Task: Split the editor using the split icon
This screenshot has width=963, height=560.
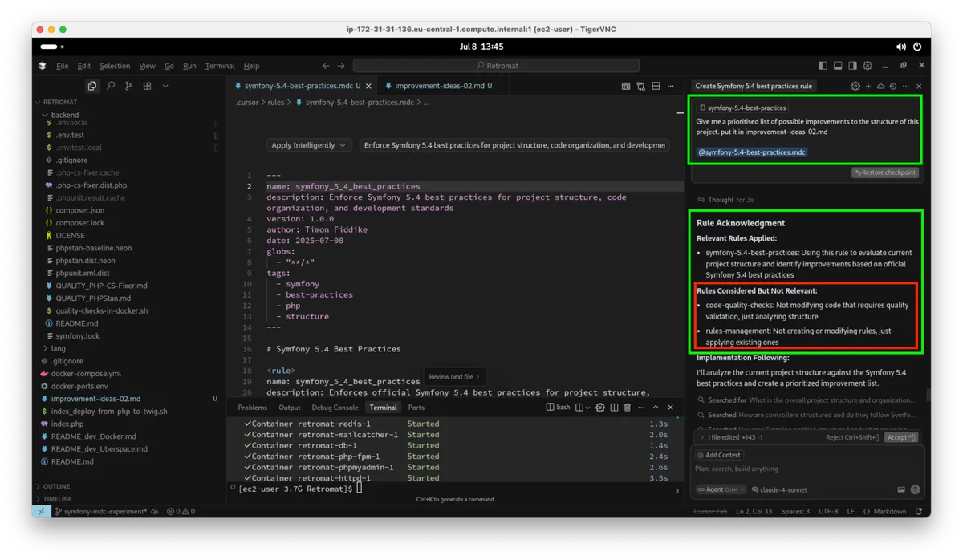Action: pyautogui.click(x=655, y=85)
